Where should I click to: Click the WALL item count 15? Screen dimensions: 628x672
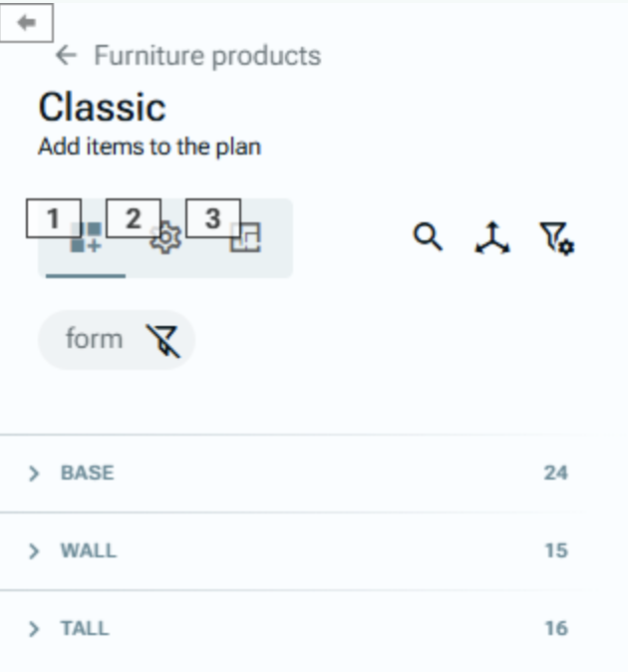point(555,551)
